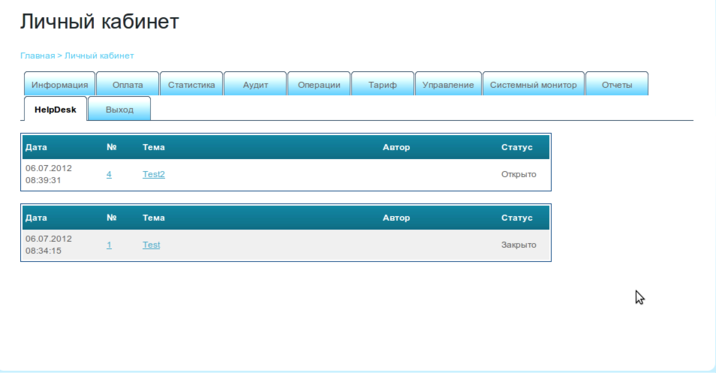Viewport: 716px width, 373px height.
Task: Click the Выход tab to log out
Action: [x=119, y=109]
